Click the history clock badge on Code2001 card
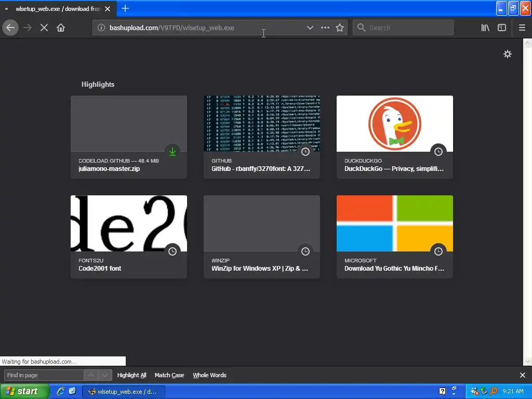The height and width of the screenshot is (399, 532). [x=172, y=251]
